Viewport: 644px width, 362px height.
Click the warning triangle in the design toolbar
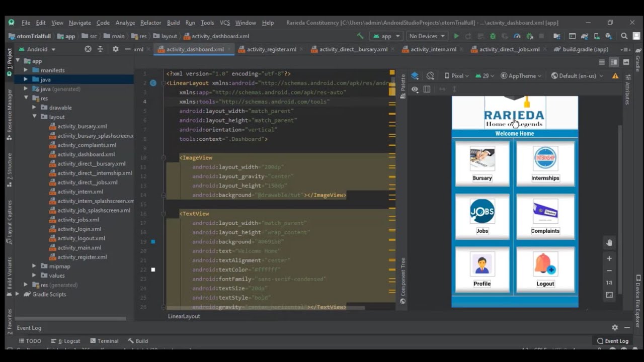(615, 76)
